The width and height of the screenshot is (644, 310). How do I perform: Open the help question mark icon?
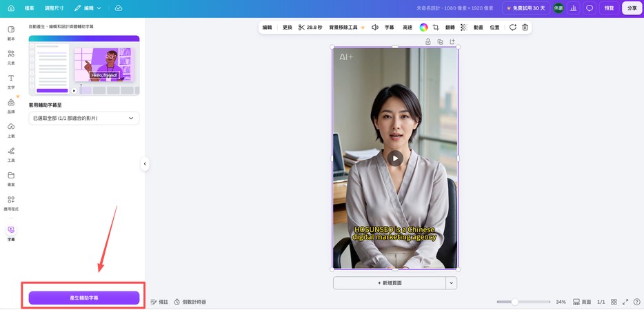point(637,302)
